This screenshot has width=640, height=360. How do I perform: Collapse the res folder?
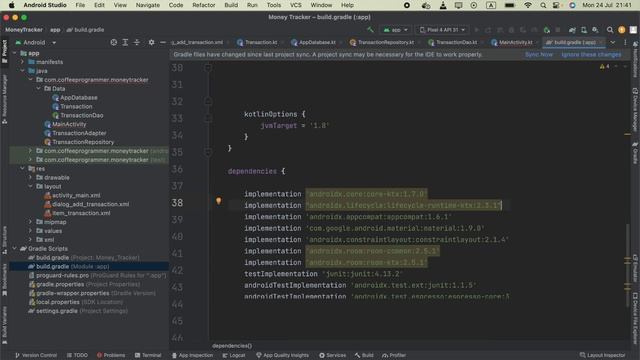[x=22, y=168]
